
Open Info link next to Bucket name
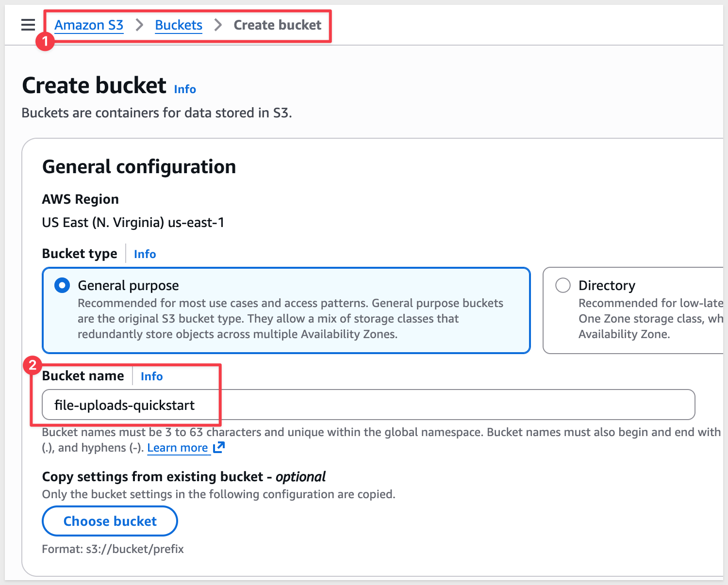coord(151,376)
